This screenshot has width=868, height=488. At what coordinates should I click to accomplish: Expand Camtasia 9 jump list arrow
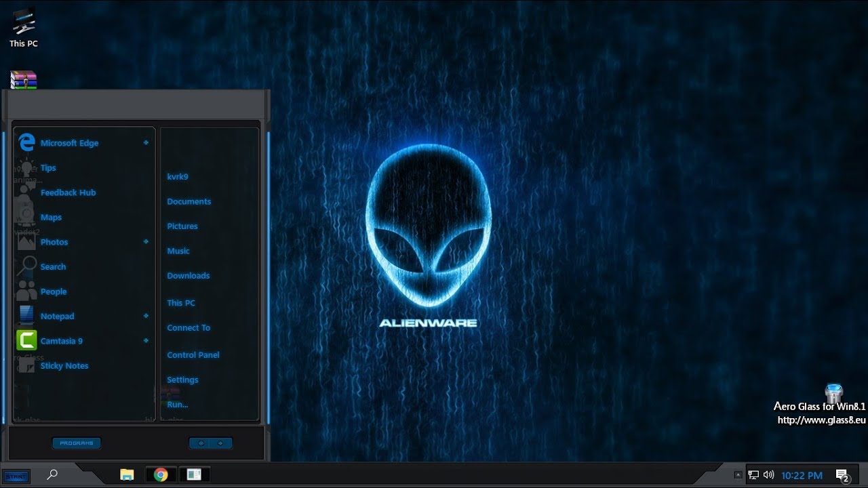click(146, 340)
